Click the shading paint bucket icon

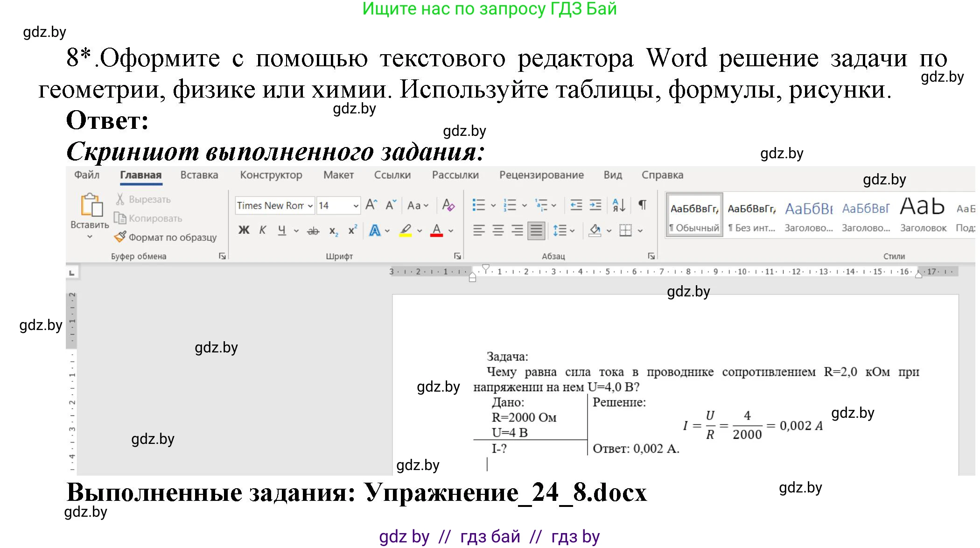pos(595,230)
